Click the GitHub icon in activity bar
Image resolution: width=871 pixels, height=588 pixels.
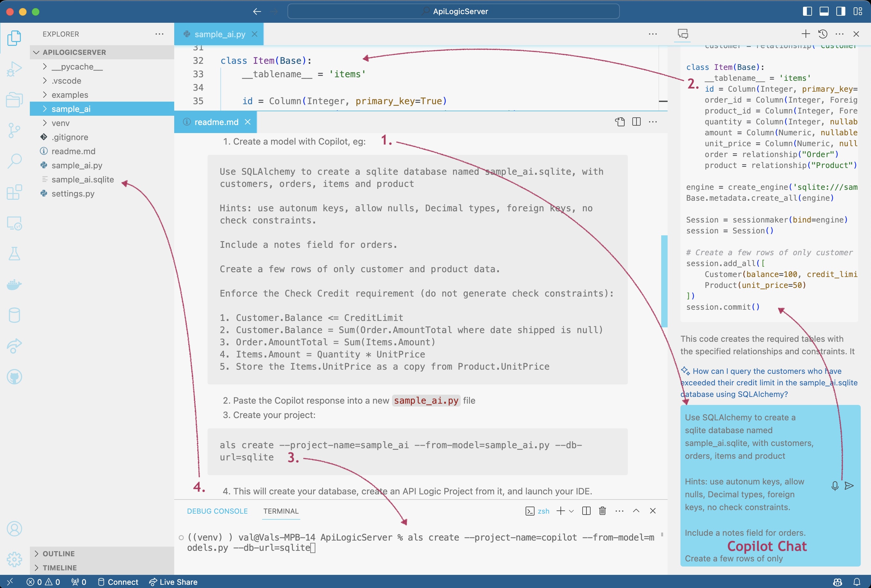tap(14, 377)
